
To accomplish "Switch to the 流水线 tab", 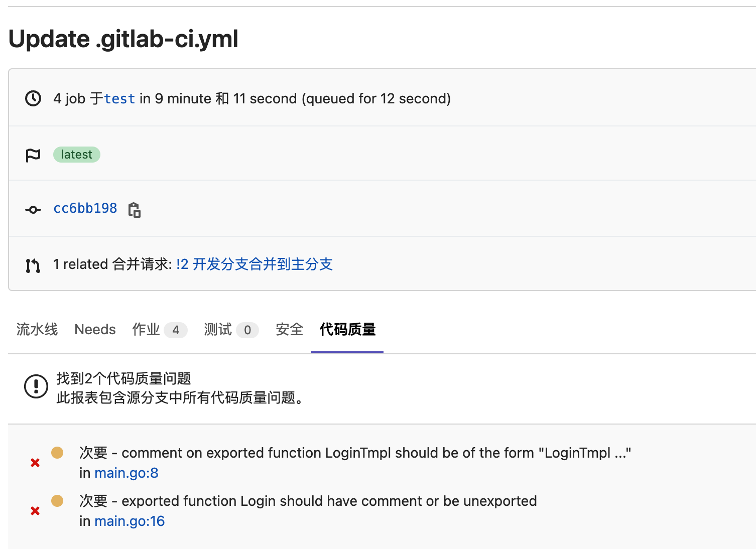I will point(37,330).
